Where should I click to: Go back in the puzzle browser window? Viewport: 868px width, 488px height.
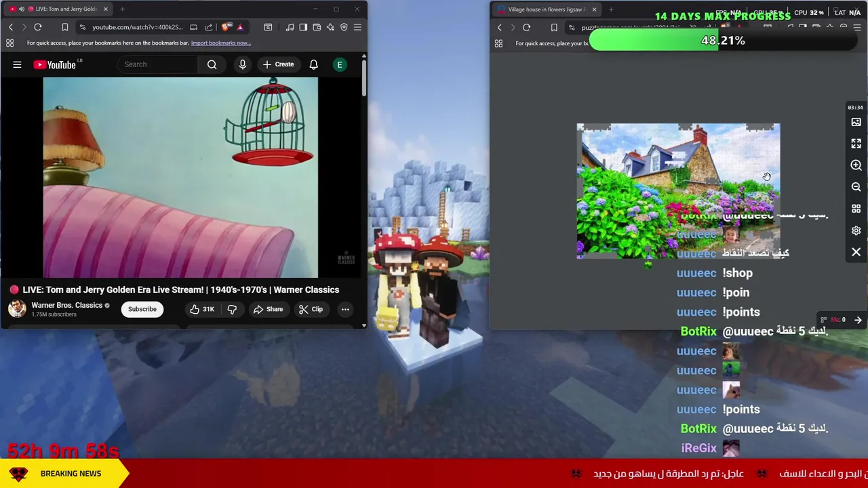coord(500,28)
